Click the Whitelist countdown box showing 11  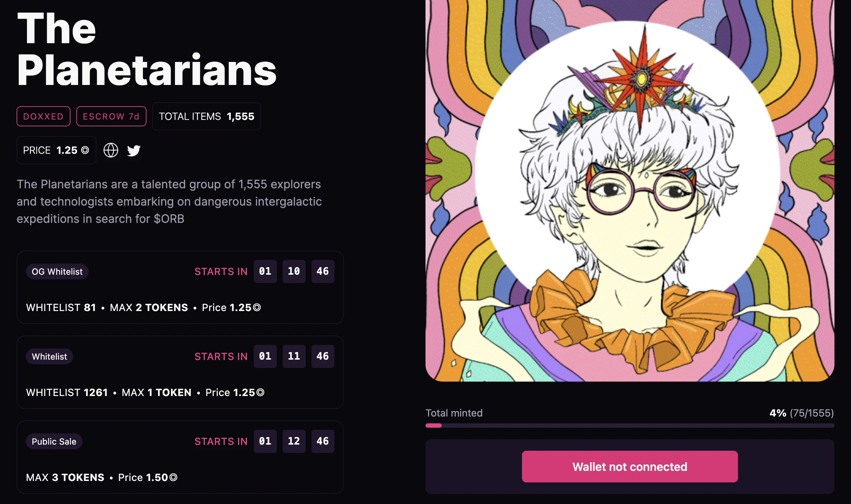294,356
